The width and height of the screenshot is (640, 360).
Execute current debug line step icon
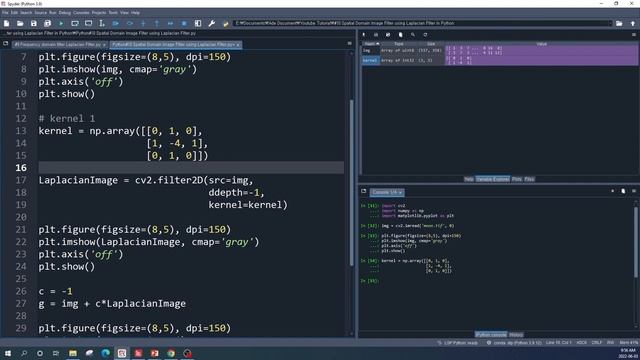click(130, 24)
